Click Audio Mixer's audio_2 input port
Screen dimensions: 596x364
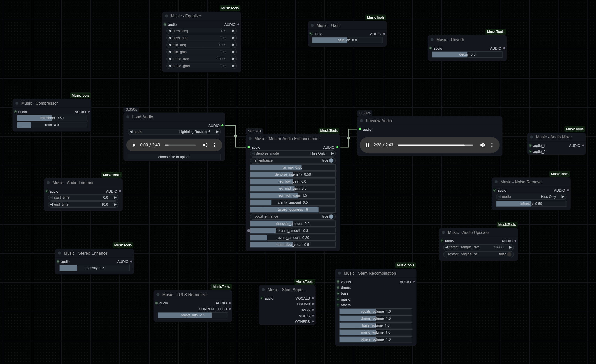[530, 151]
